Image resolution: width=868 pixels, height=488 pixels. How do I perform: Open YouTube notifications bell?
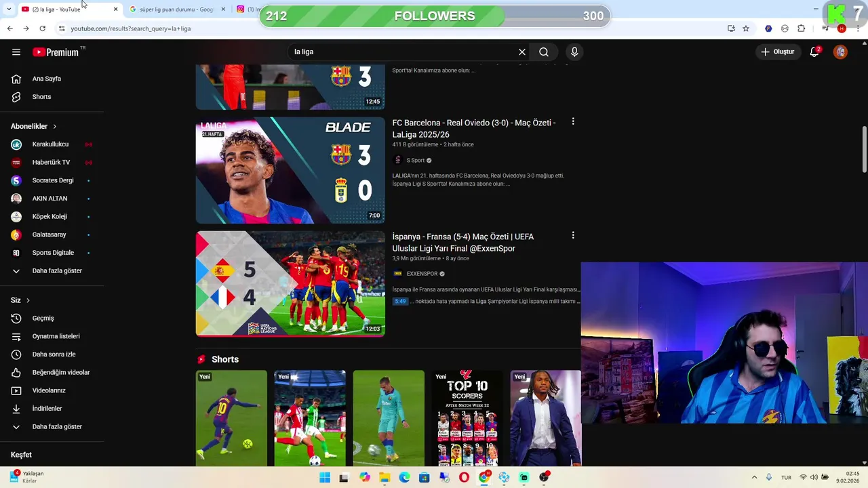point(815,52)
